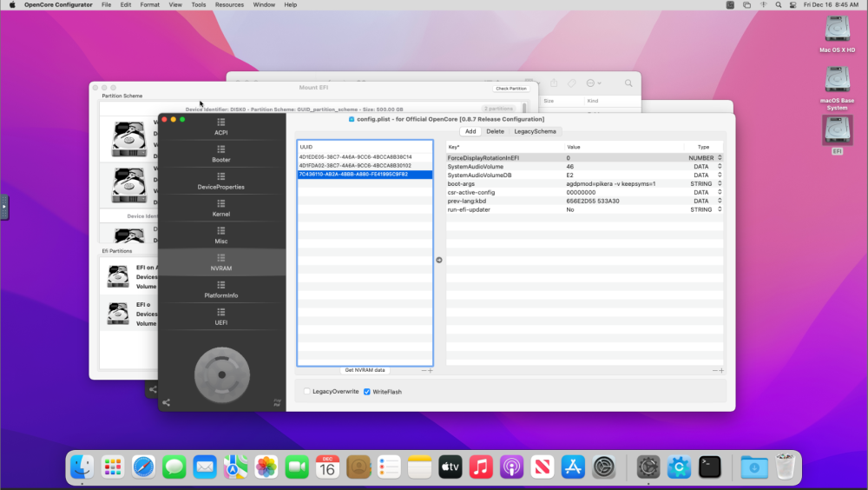Click the share icon in OpenCore sidebar
Screen dimensions: 868x490
(x=166, y=402)
